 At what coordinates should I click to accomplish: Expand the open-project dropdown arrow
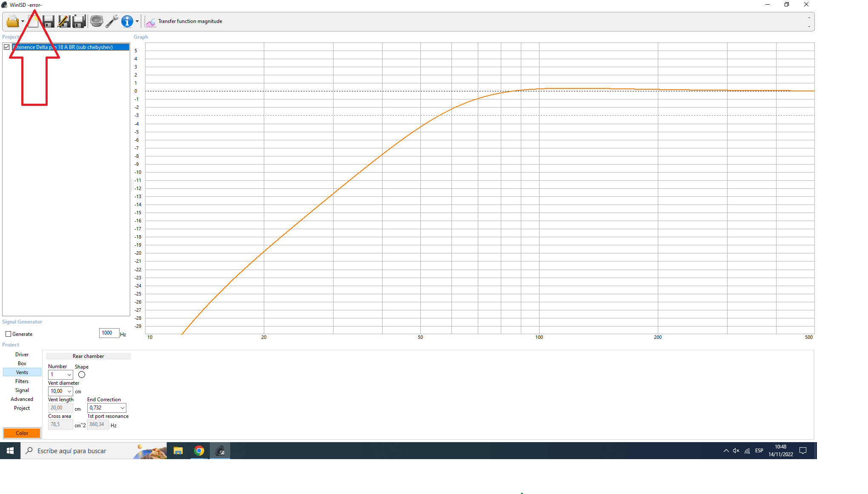(x=23, y=21)
